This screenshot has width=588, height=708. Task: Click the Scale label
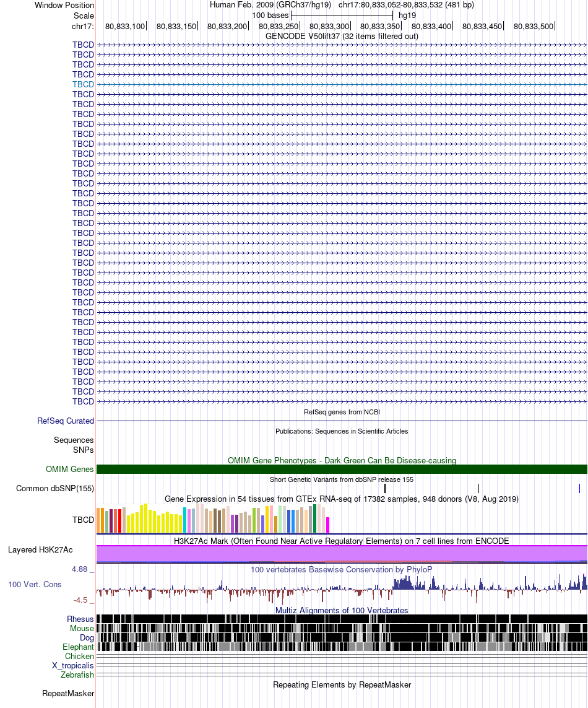(84, 16)
